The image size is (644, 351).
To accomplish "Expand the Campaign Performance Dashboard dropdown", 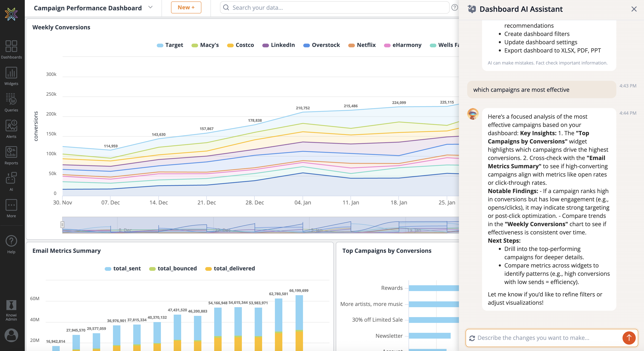I will [150, 7].
